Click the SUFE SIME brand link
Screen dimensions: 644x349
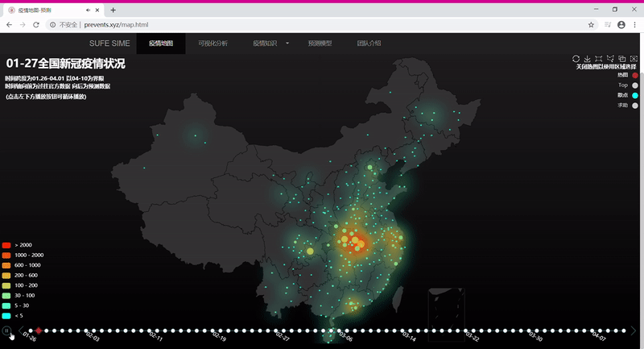pos(109,44)
